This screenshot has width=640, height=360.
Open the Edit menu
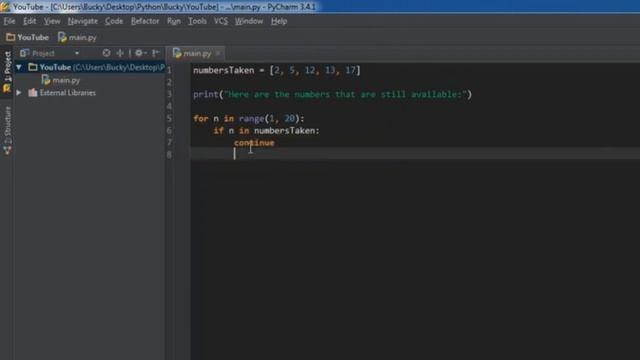(x=29, y=21)
